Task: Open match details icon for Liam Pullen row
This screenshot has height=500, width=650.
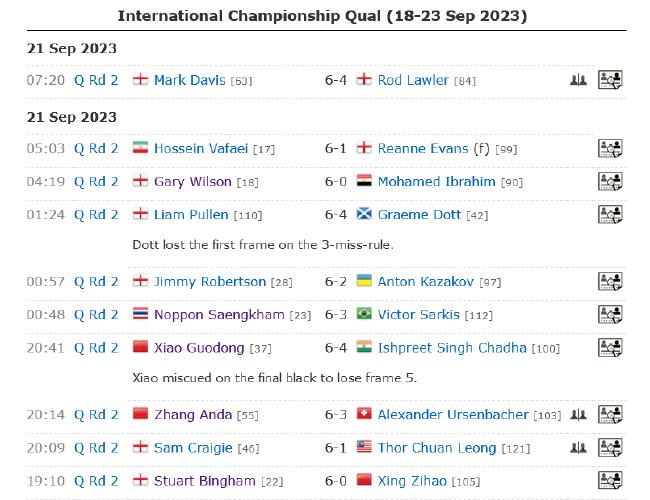Action: tap(610, 214)
